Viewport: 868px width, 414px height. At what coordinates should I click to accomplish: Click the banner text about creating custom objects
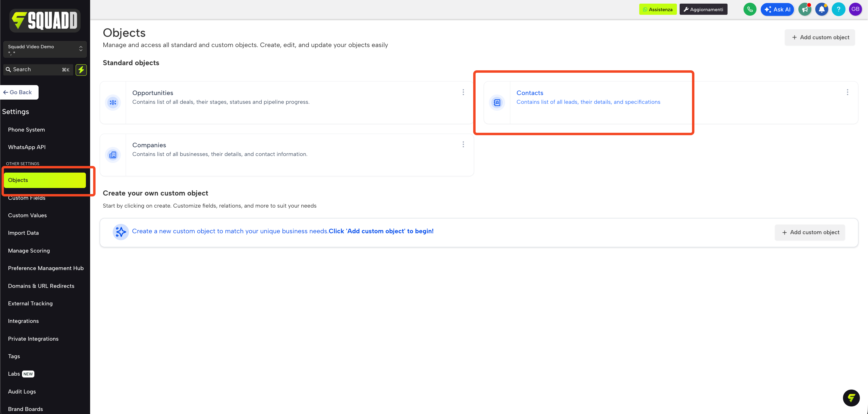[x=283, y=231]
